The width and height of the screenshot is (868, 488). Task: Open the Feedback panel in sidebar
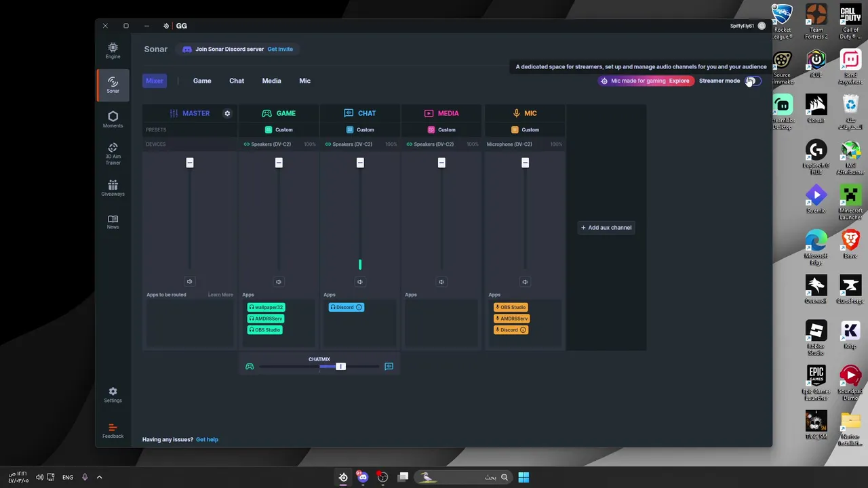[x=113, y=431]
